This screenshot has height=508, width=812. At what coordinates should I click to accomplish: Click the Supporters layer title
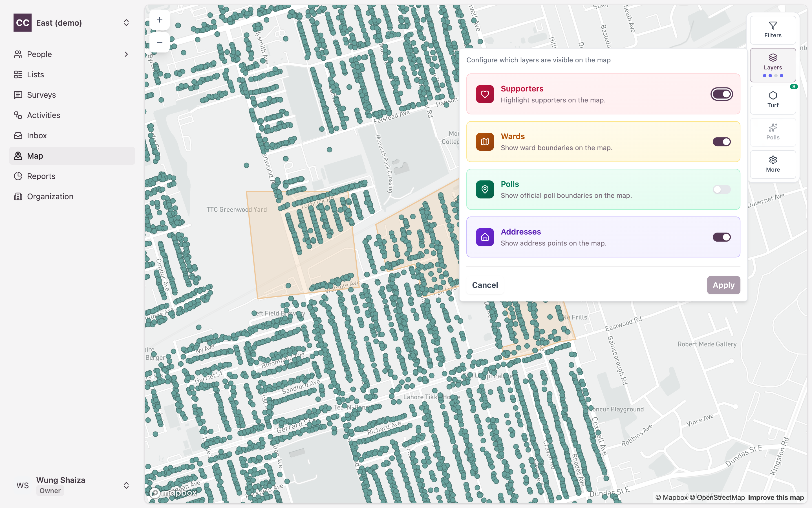pyautogui.click(x=522, y=89)
